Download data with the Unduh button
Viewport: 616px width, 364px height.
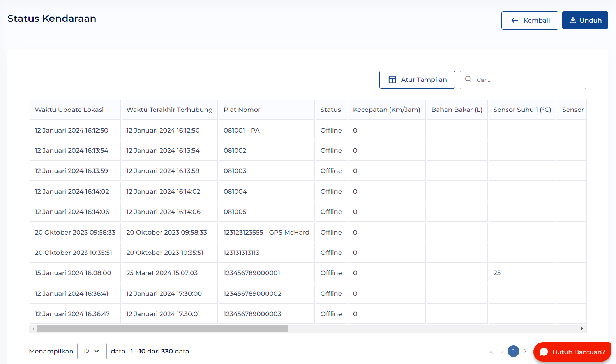tap(585, 20)
